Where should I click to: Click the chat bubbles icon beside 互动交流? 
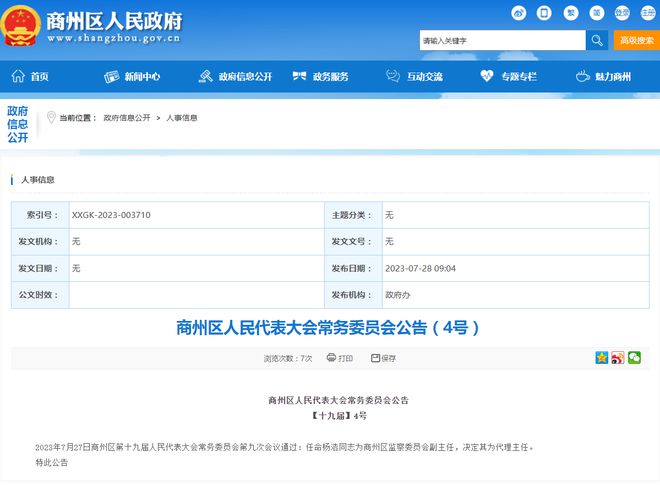[393, 76]
